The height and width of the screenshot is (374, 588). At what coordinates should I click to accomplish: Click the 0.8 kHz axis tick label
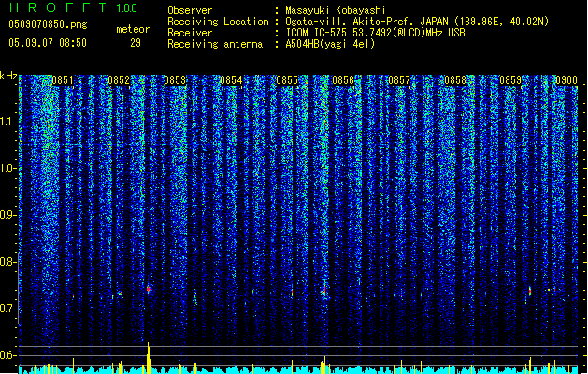click(8, 262)
